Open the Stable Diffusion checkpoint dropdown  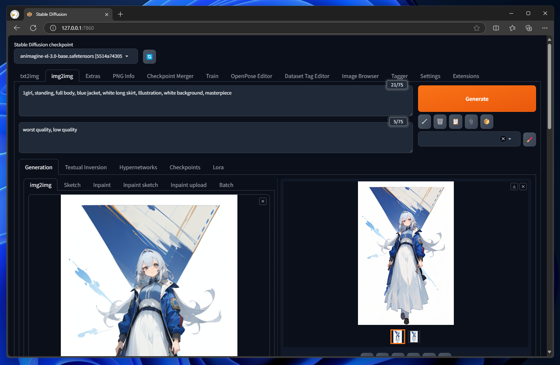(76, 56)
